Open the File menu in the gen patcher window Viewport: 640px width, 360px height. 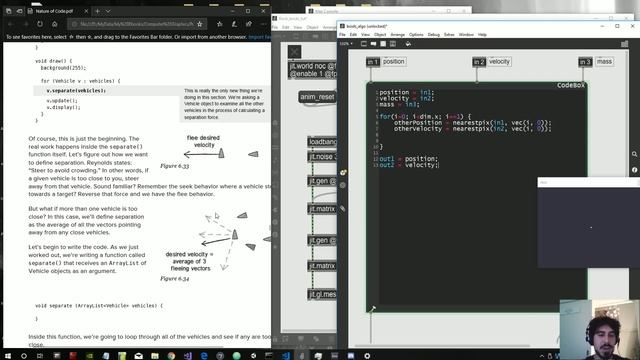point(342,35)
